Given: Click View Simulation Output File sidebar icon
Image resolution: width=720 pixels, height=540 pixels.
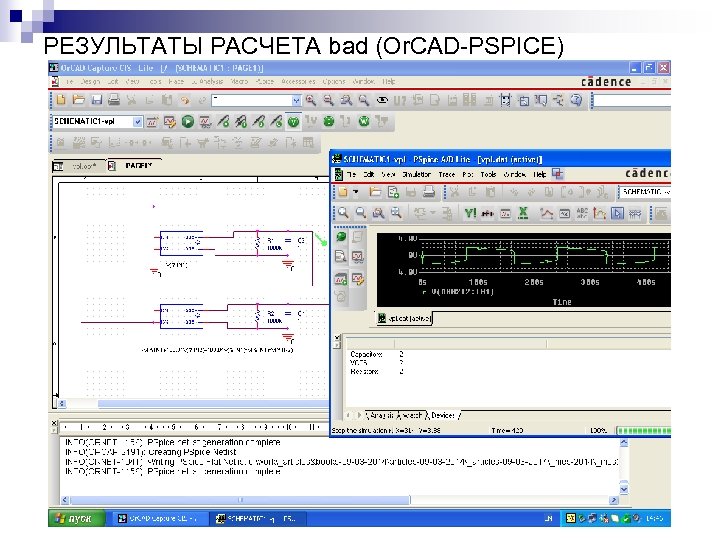Looking at the screenshot, I should coord(341,256).
